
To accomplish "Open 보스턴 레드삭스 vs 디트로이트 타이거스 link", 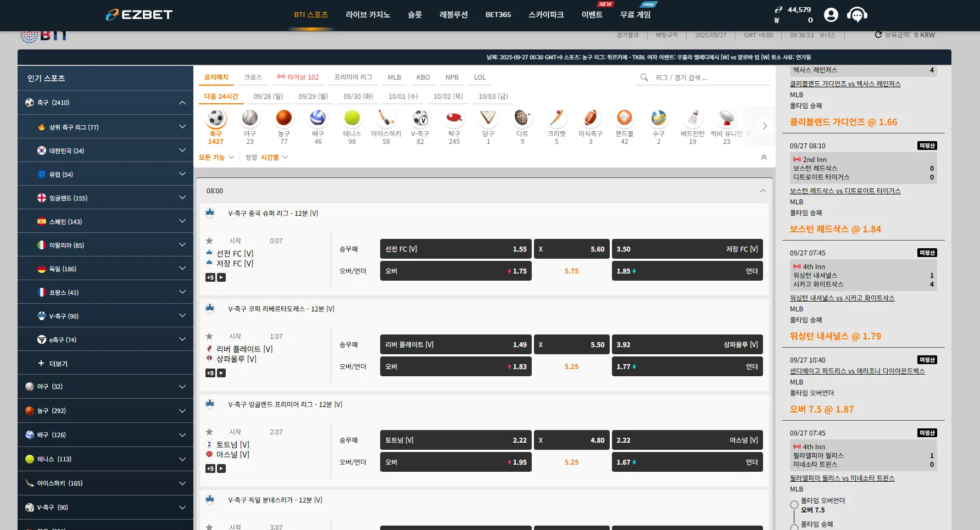I will 845,191.
